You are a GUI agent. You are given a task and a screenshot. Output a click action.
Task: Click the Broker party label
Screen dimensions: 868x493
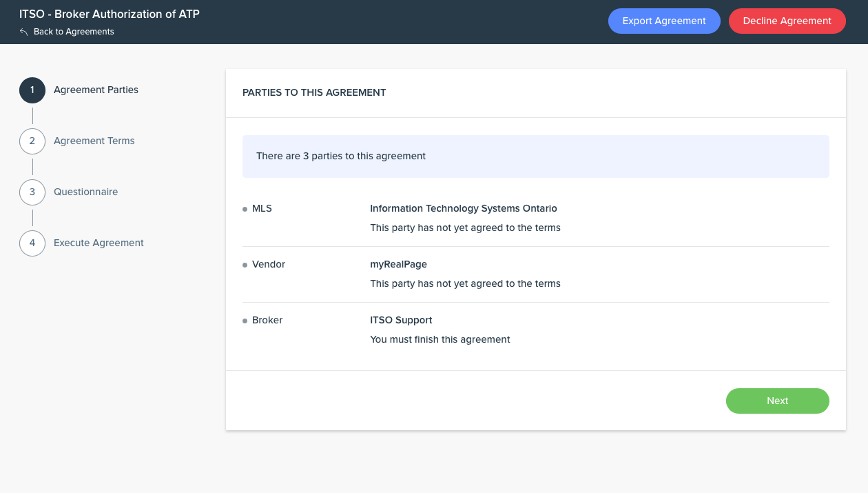(x=267, y=320)
